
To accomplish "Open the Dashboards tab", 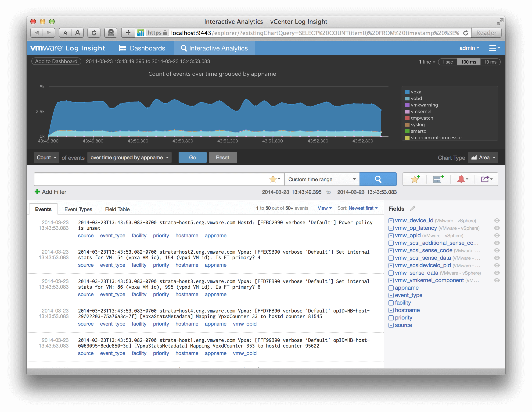I will click(x=142, y=48).
